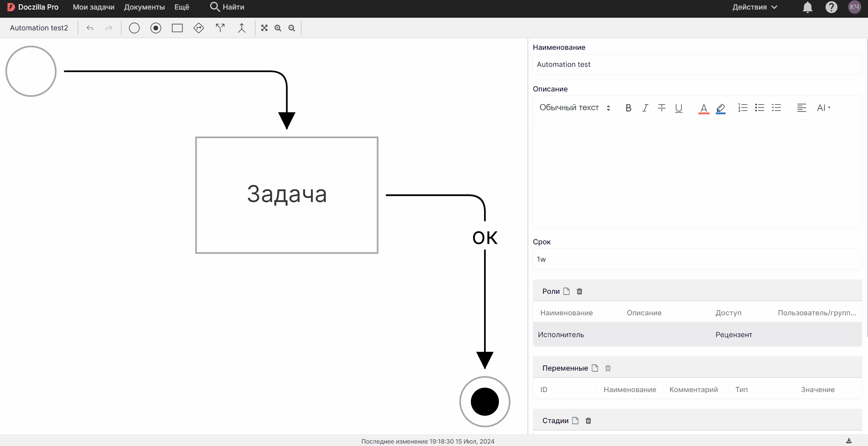Fit diagram to screen
This screenshot has height=446, width=868.
pos(264,28)
